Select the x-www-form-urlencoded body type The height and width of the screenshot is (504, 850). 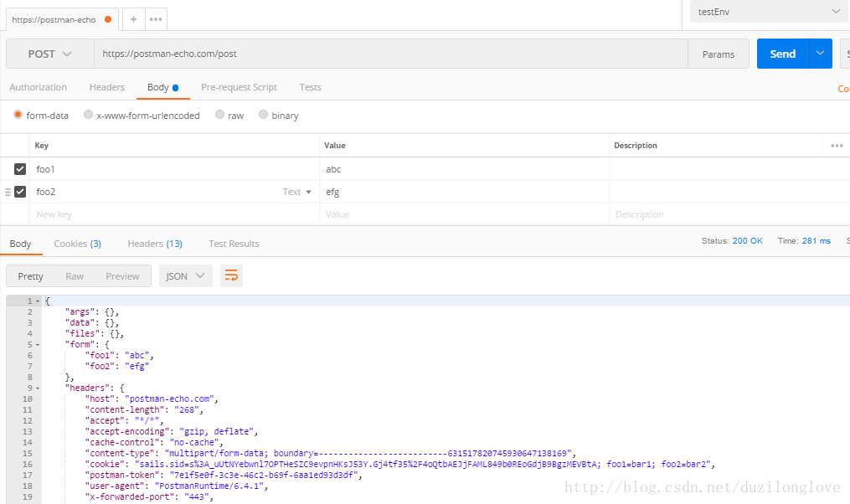tap(89, 116)
